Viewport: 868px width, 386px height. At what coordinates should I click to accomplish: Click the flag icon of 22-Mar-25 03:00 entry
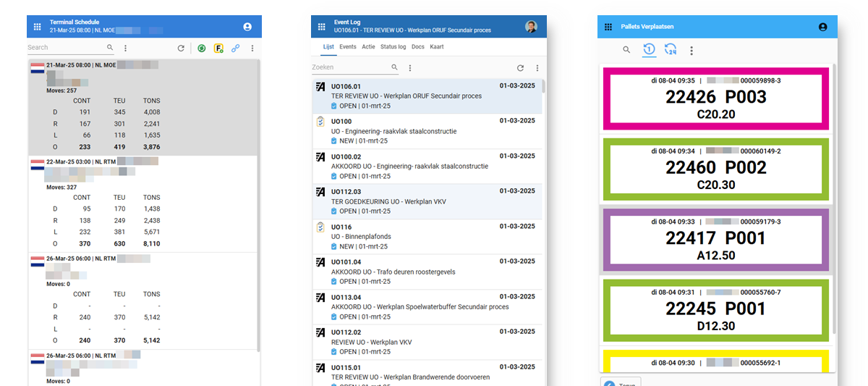[37, 165]
